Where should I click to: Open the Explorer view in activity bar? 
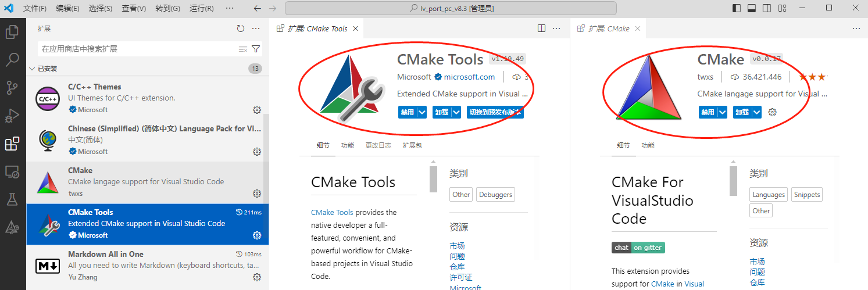point(12,31)
